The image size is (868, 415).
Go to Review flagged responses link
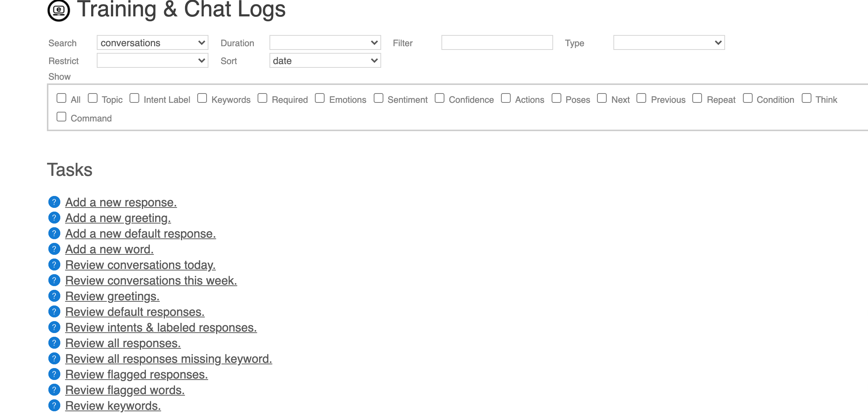(137, 374)
